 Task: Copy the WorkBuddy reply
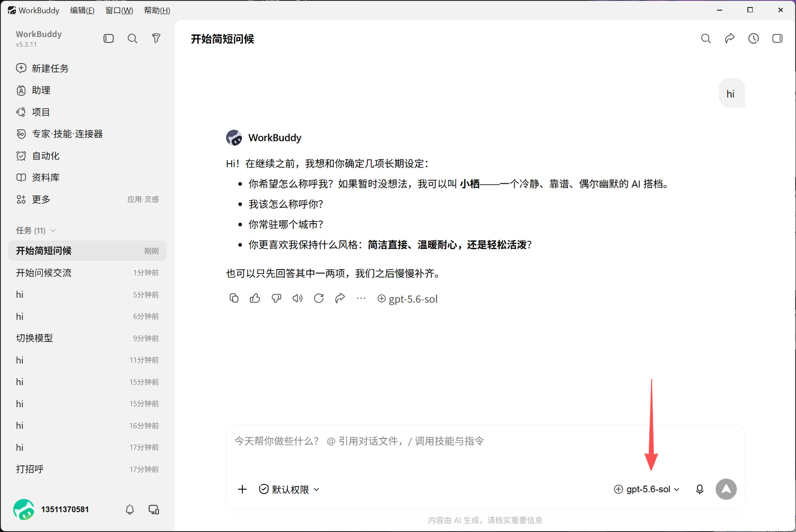(x=234, y=298)
